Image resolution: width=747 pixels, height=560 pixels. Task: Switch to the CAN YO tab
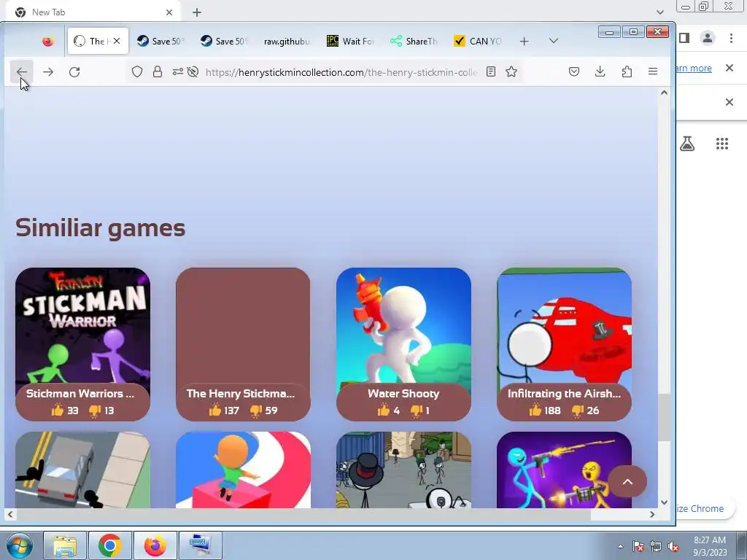pyautogui.click(x=477, y=42)
